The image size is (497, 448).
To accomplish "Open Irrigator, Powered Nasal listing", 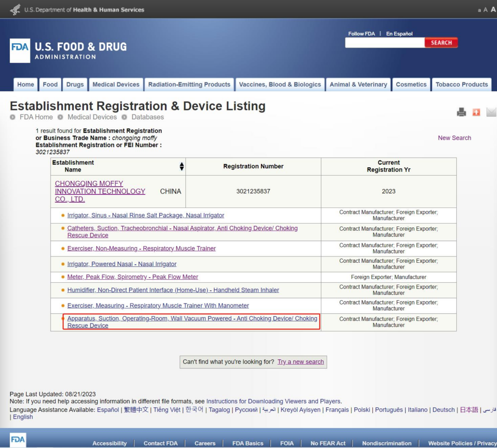I will click(x=122, y=264).
